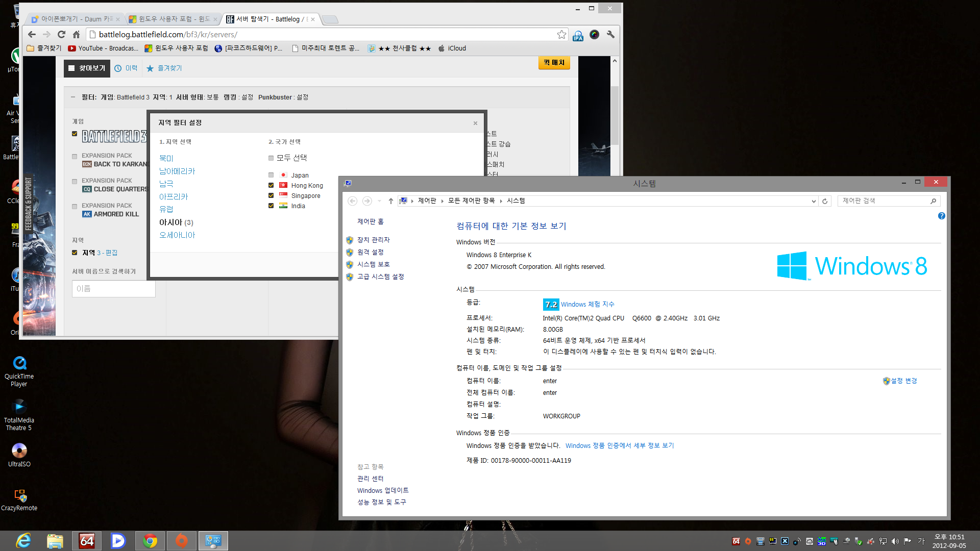Open recent pages dropdown in System window
The height and width of the screenshot is (551, 980).
pos(379,201)
